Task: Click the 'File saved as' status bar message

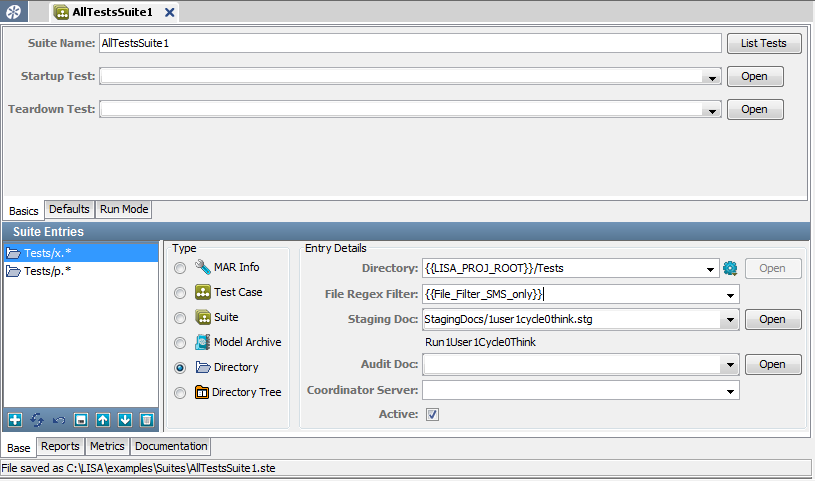Action: click(138, 468)
